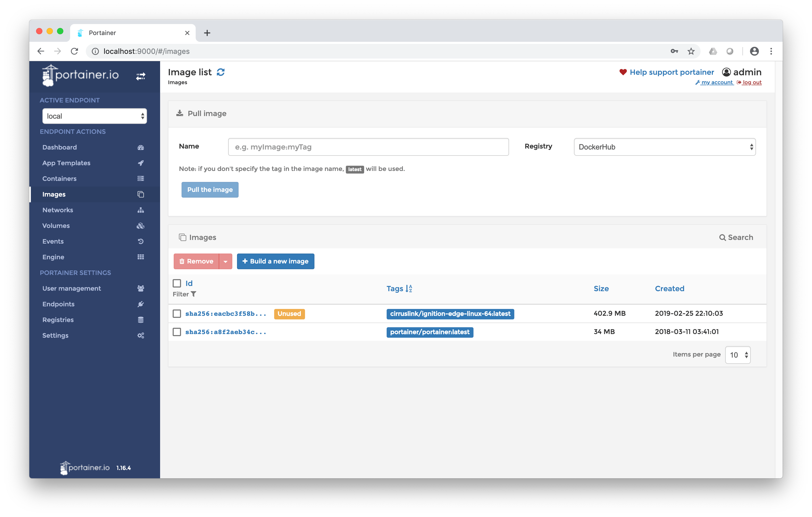Image resolution: width=812 pixels, height=517 pixels.
Task: Open the Remove button dropdown caret
Action: (225, 262)
